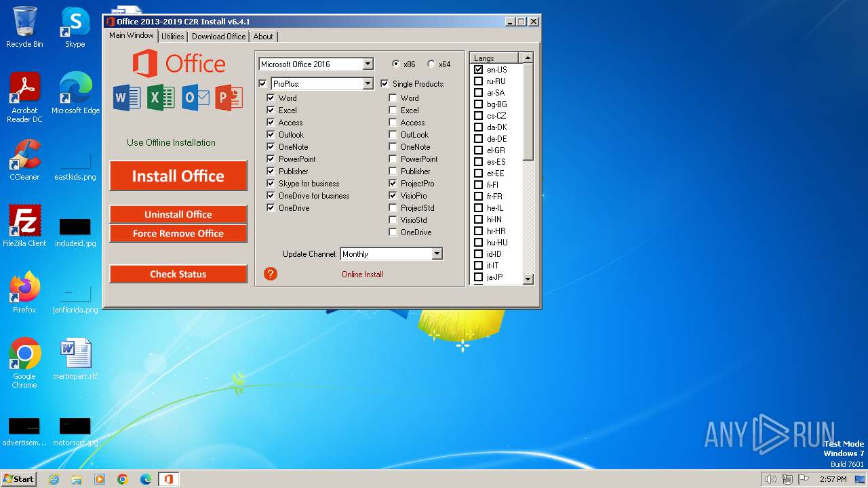Click the Force Remove Office button
The image size is (868, 488).
coord(178,233)
